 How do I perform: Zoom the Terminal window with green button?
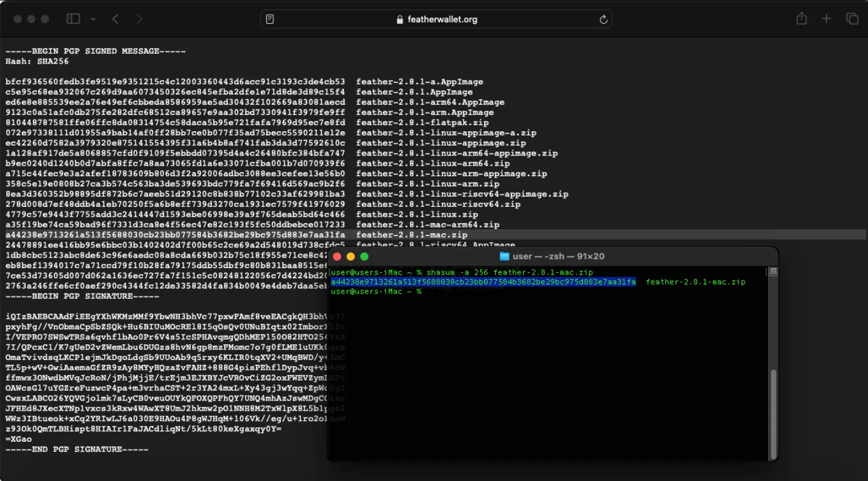pos(364,257)
